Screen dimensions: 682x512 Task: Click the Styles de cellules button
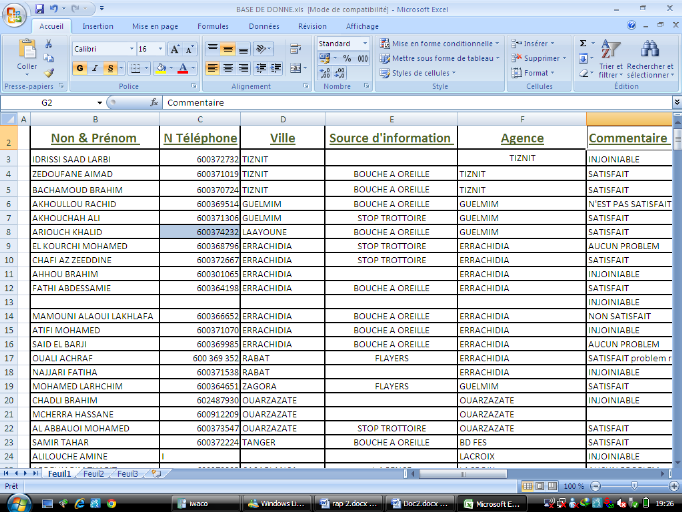tap(420, 73)
